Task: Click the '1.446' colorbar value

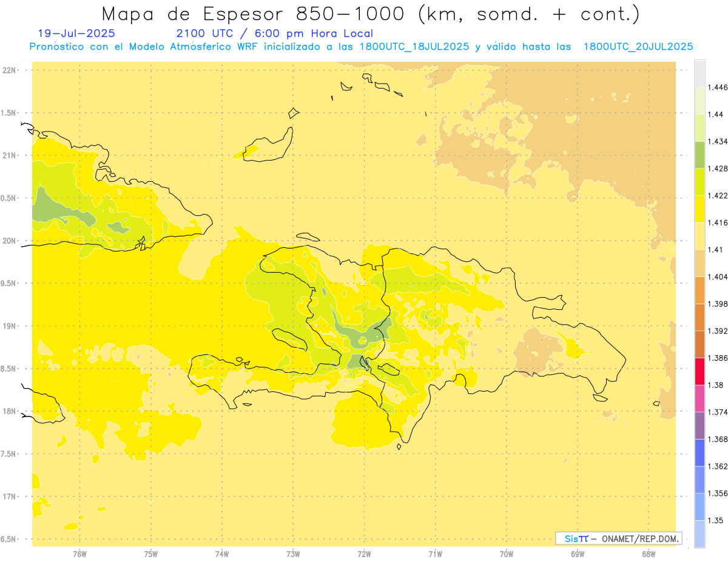Action: coord(718,88)
